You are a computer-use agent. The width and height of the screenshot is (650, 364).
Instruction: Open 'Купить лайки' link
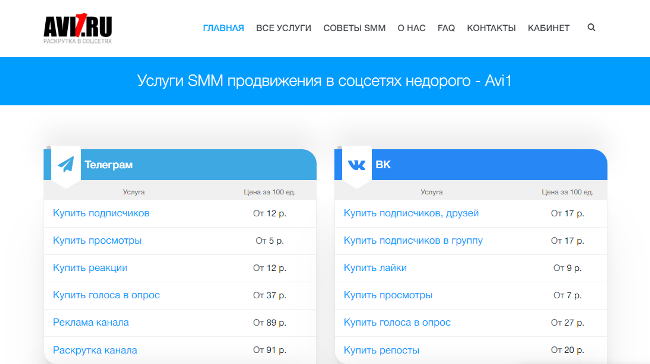pos(375,268)
